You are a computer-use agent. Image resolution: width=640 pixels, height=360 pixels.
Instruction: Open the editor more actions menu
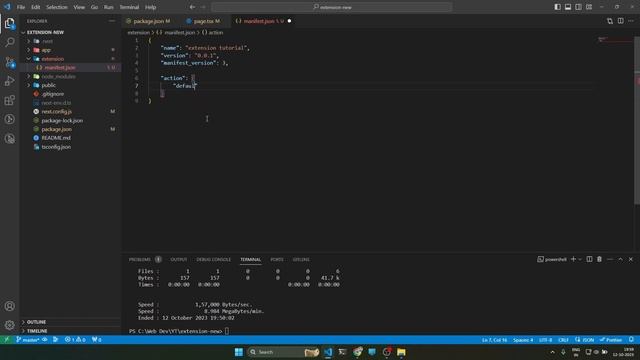(631, 21)
